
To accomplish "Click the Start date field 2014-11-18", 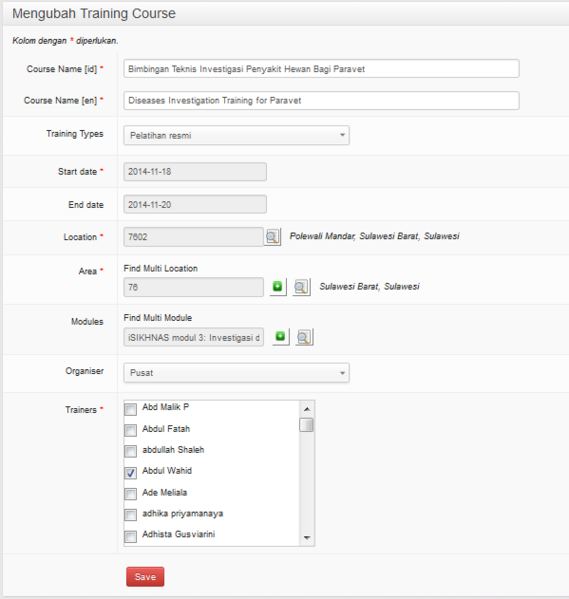I will [x=195, y=172].
